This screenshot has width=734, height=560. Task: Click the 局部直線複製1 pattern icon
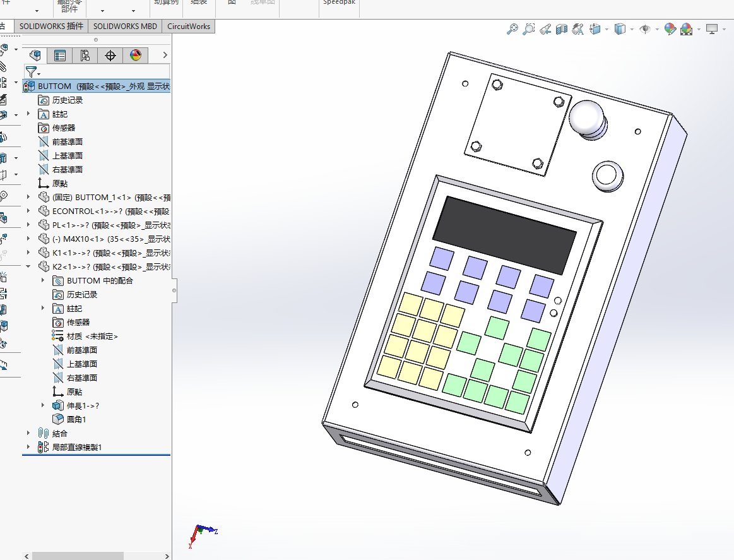[43, 447]
